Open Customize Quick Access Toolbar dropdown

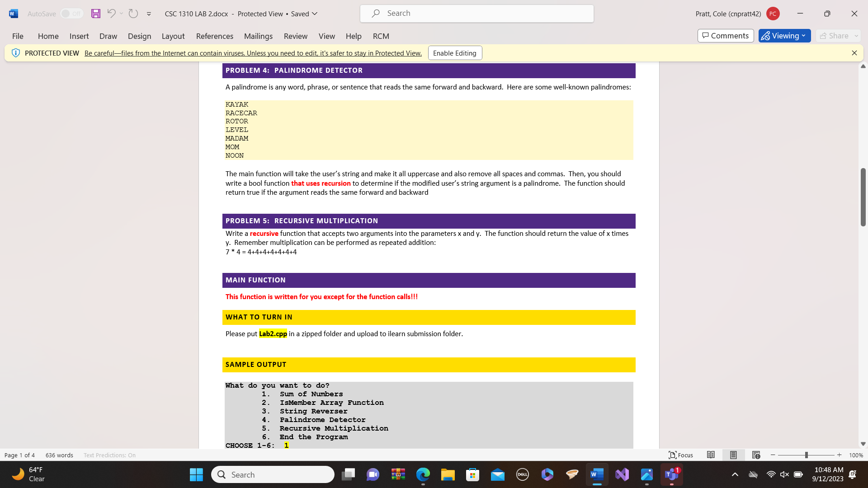click(x=149, y=14)
